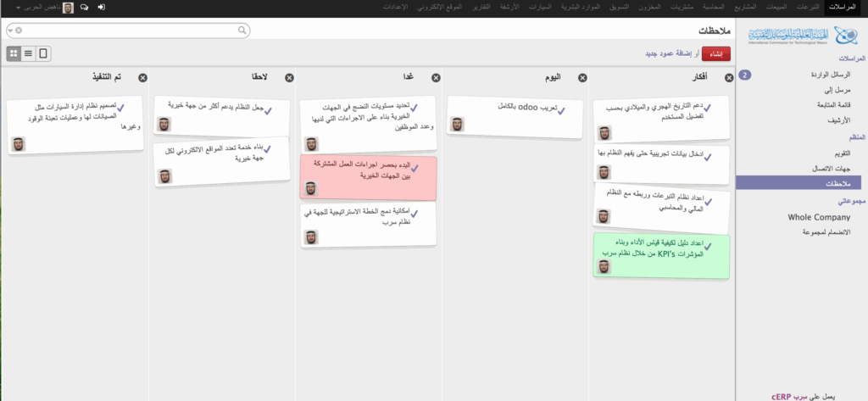Click the avatar on the تعريب odoo بالكامل card

[457, 125]
